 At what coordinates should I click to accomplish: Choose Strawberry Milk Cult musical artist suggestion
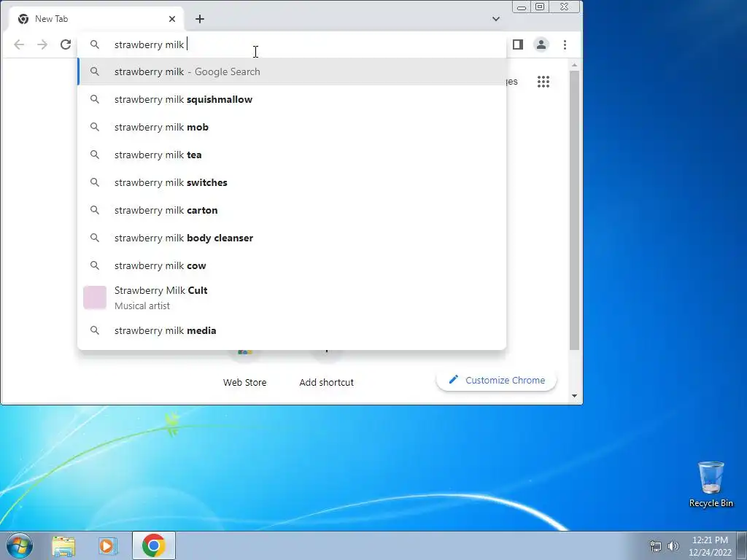[x=292, y=298]
